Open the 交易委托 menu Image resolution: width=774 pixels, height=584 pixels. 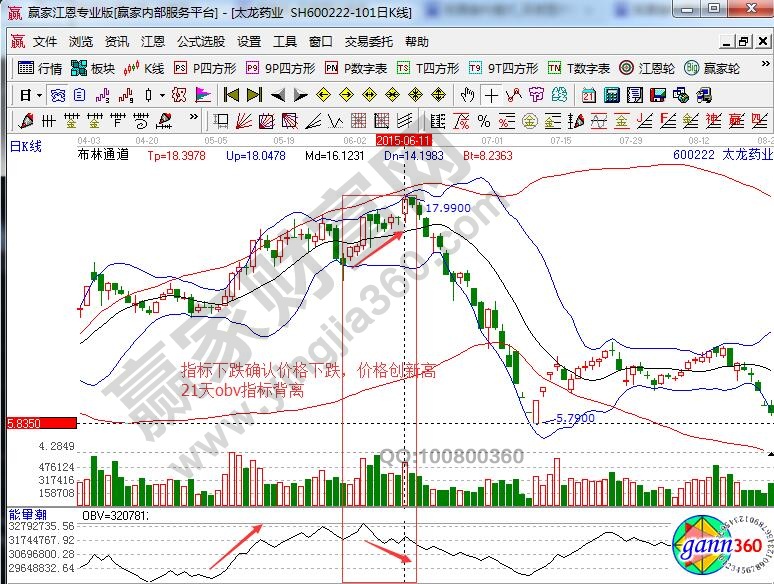[369, 42]
